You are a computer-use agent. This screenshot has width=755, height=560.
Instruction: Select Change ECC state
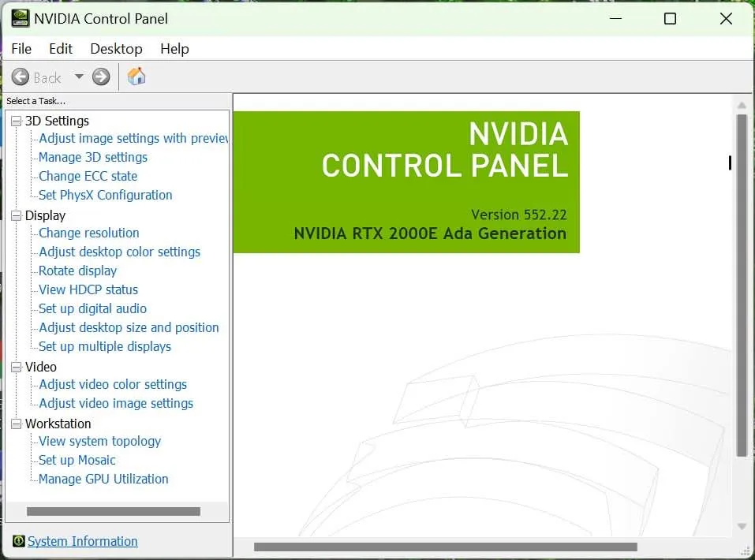[x=88, y=176]
